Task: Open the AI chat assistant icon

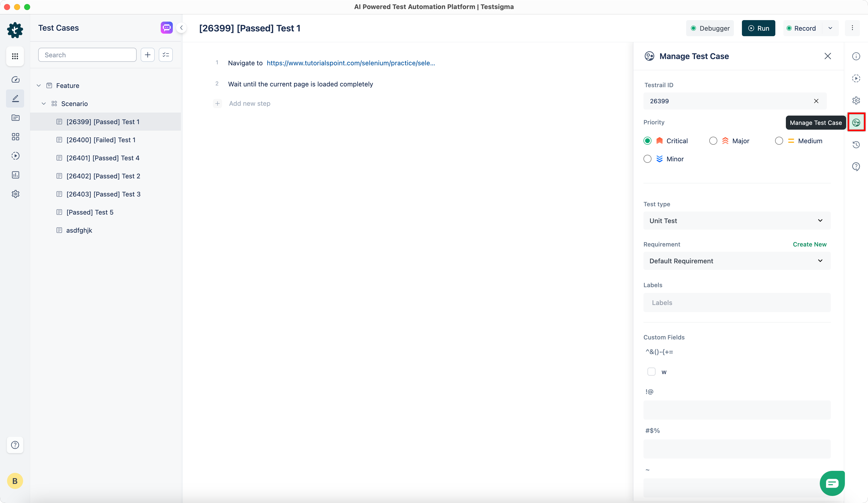Action: tap(166, 28)
